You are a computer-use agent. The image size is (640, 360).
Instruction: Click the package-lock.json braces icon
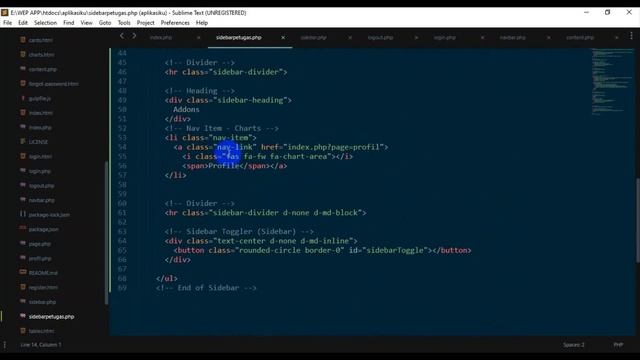(23, 214)
